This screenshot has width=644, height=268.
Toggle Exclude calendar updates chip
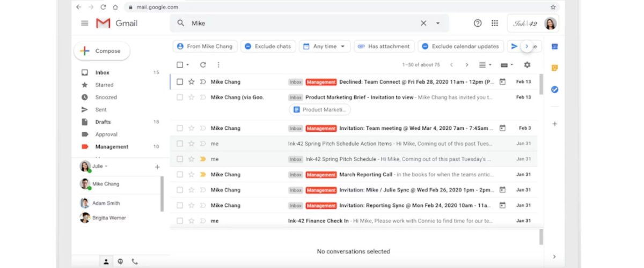460,46
